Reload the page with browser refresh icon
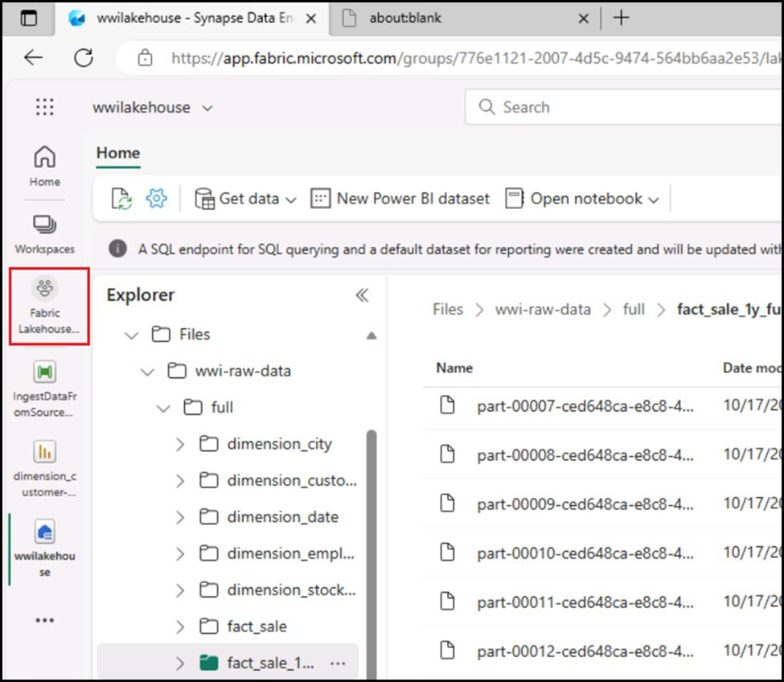Viewport: 784px width, 682px height. click(84, 57)
